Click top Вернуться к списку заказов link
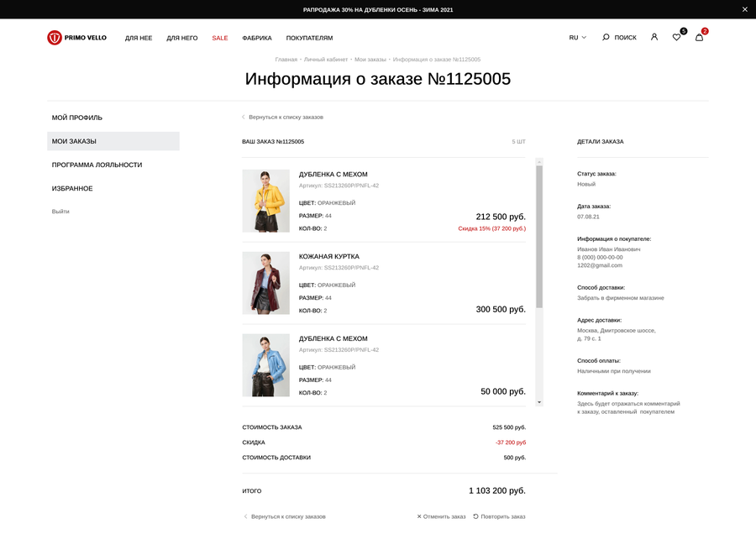Screen dimensions: 756x534 click(x=282, y=117)
